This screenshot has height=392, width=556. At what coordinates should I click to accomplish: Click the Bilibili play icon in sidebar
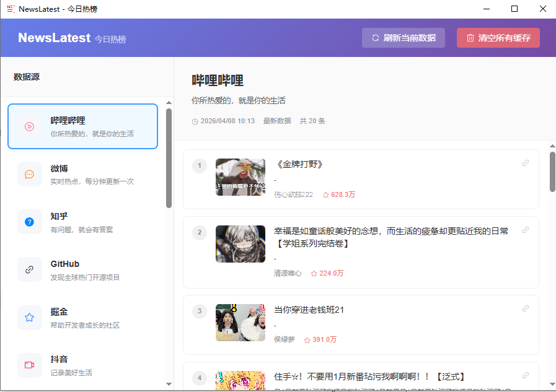coord(29,126)
